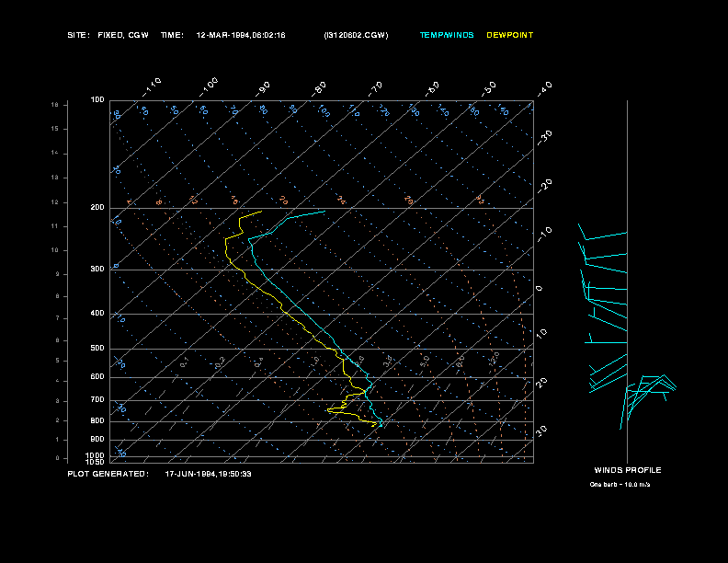Click the generation date 17-JUN-1994,19:50:33
Screen dimensions: 728x563
(x=208, y=474)
